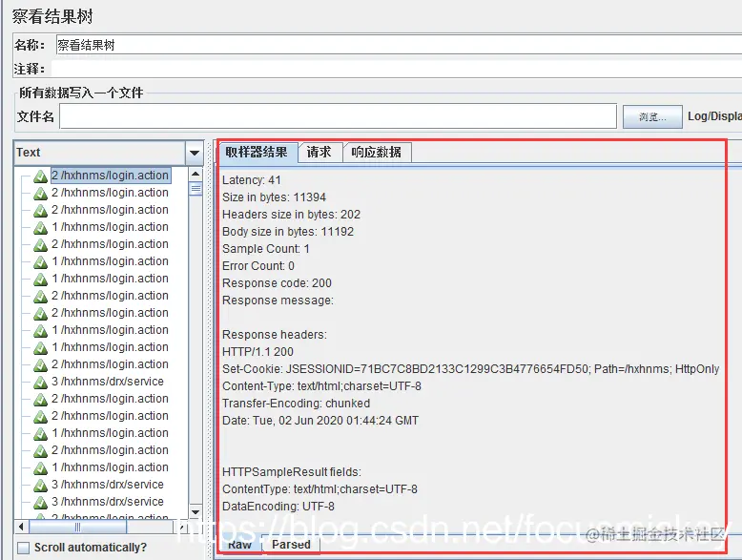Open the 请求 tab
The image size is (742, 560).
pyautogui.click(x=319, y=152)
